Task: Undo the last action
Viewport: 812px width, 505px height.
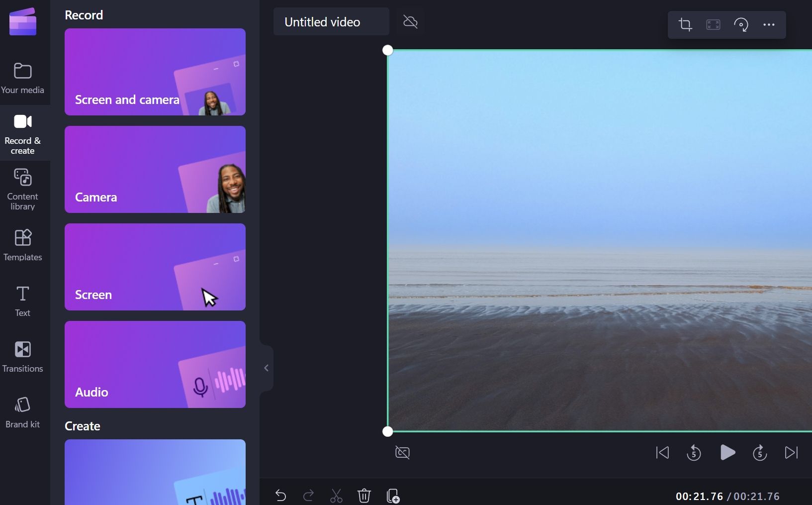Action: (x=281, y=496)
